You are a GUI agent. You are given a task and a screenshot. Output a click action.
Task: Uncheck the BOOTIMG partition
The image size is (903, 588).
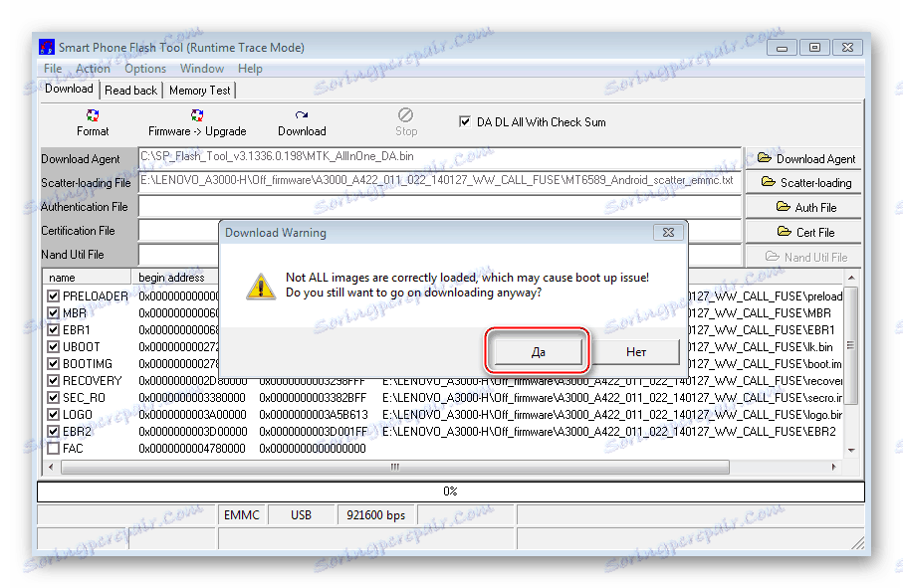click(x=54, y=364)
